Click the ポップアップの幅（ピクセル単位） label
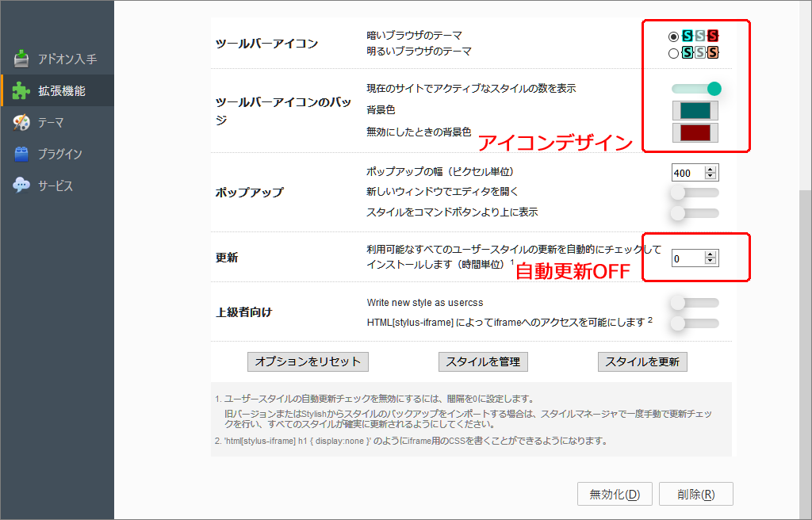The width and height of the screenshot is (812, 520). 440,171
